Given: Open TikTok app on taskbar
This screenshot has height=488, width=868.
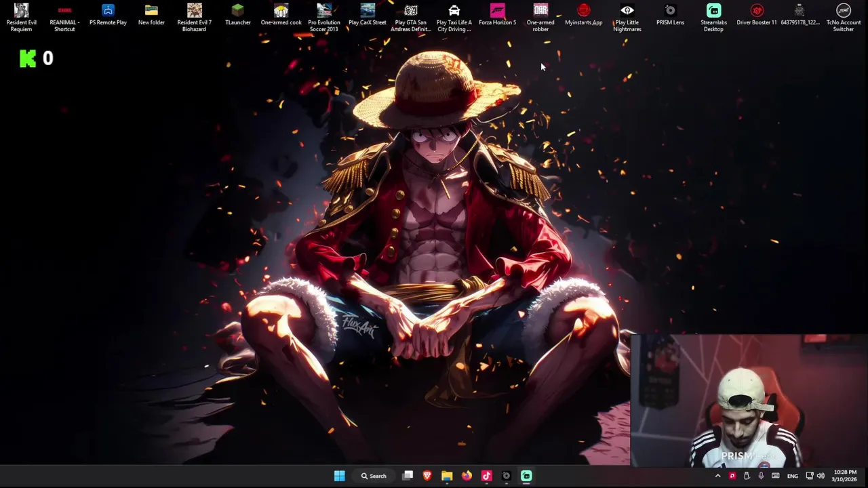Looking at the screenshot, I should pos(486,476).
